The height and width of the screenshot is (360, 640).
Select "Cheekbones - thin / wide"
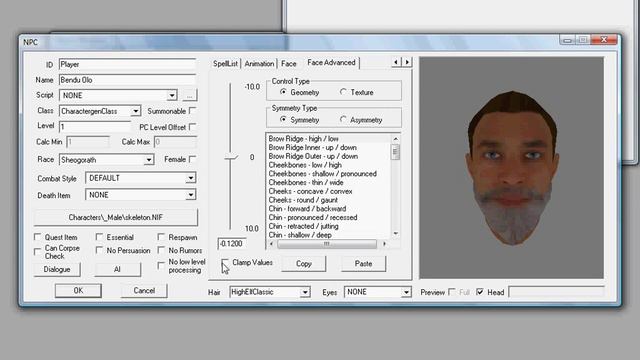point(306,182)
